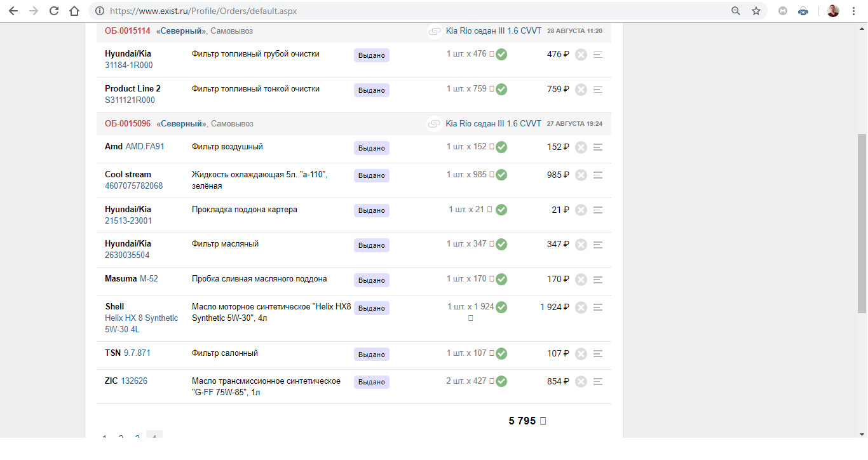Click the green checkmark for Фильтр масляный
The image size is (868, 460).
click(501, 245)
